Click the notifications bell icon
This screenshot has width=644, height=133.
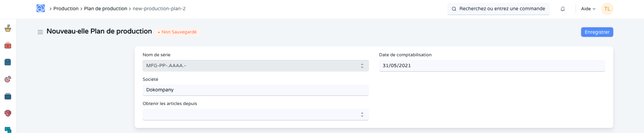pos(563,9)
